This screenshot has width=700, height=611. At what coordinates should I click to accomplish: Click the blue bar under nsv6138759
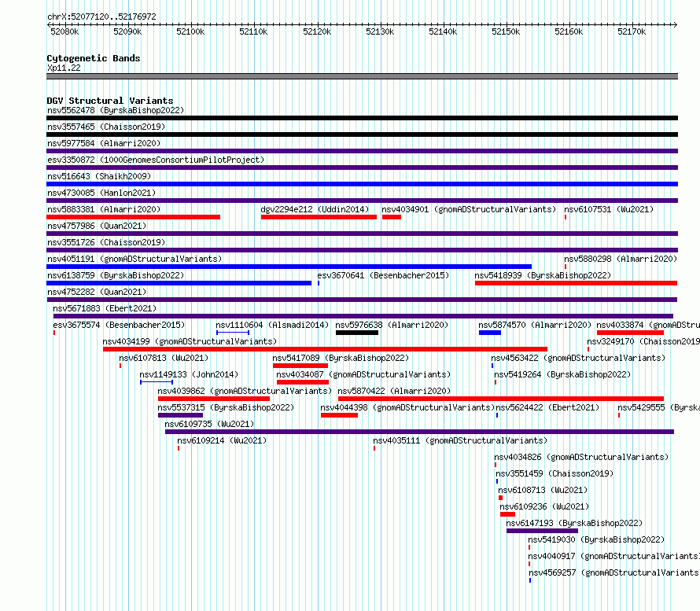[x=179, y=283]
